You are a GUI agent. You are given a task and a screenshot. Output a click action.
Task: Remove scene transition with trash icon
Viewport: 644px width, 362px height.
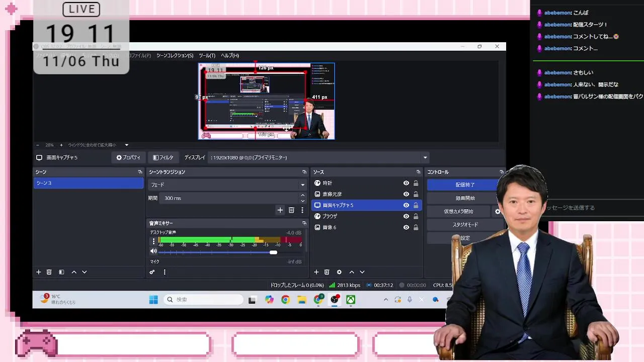click(x=291, y=210)
